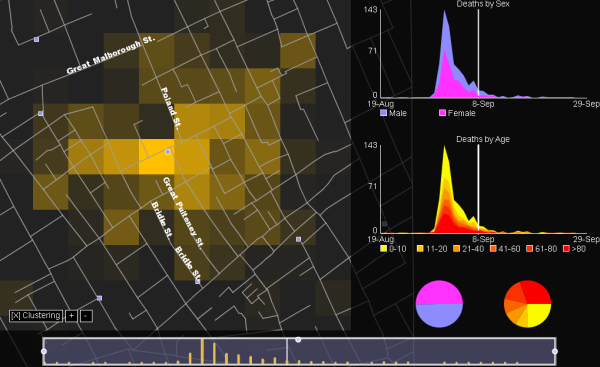Click the pump marker near Bridle St. label
Image resolution: width=600 pixels, height=367 pixels.
pos(198,282)
